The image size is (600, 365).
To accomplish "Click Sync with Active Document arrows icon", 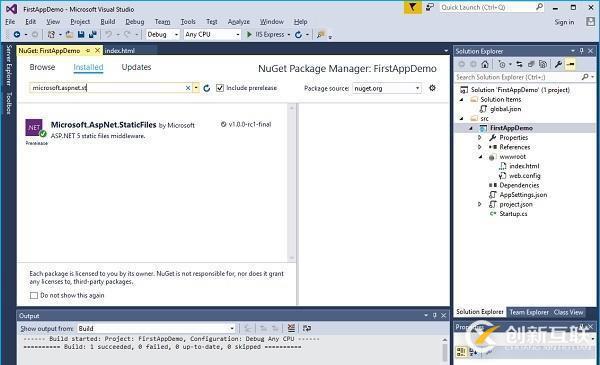I will 519,64.
